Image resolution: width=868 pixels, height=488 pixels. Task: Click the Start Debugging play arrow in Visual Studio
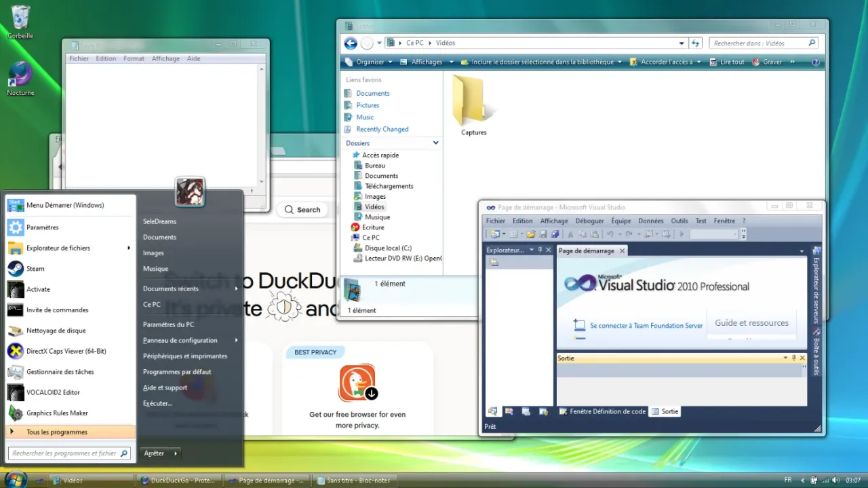(x=682, y=234)
